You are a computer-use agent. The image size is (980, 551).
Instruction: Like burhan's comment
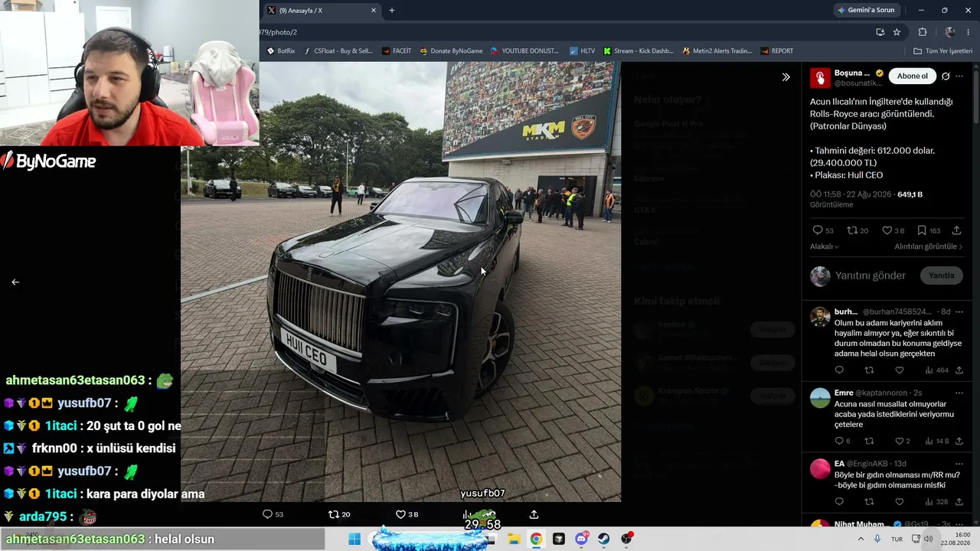coord(900,370)
